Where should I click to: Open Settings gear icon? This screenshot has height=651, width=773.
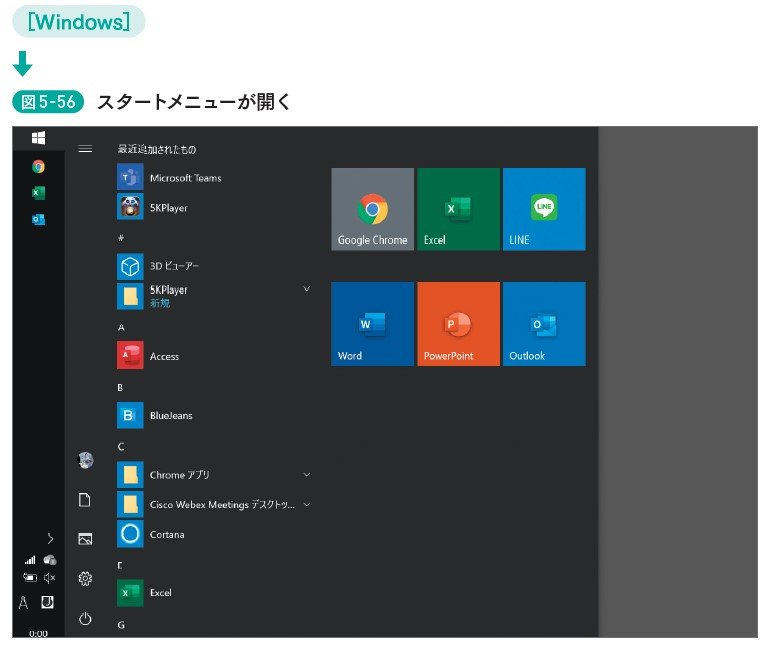click(85, 578)
